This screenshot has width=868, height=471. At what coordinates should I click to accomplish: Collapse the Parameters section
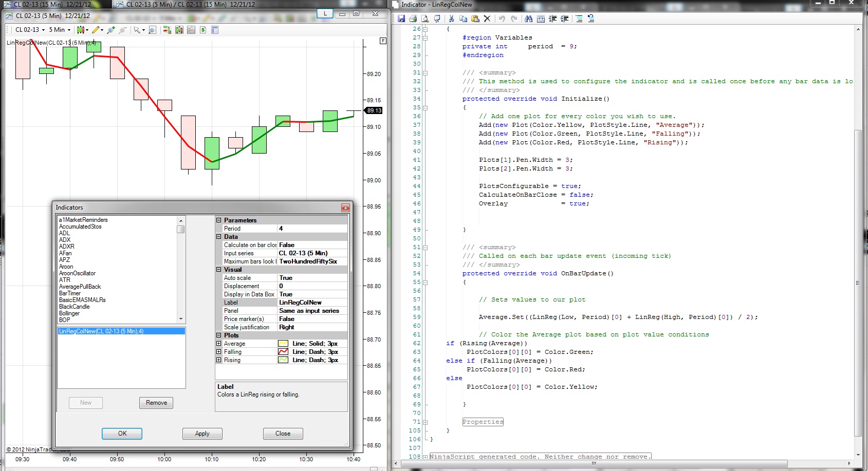click(x=219, y=220)
